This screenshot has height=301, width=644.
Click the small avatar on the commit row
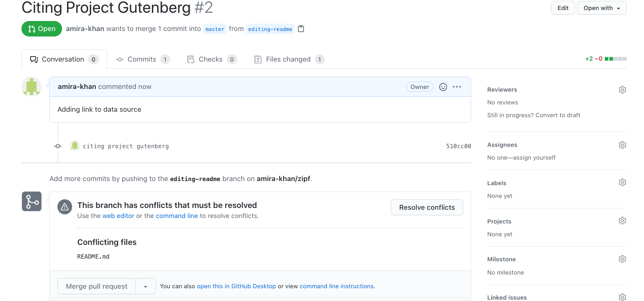pos(75,146)
